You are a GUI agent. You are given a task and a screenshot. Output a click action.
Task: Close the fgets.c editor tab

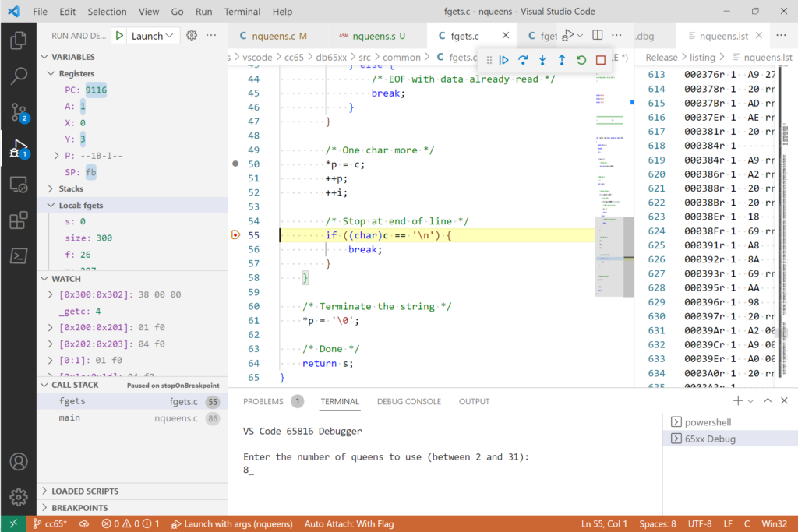click(x=505, y=35)
